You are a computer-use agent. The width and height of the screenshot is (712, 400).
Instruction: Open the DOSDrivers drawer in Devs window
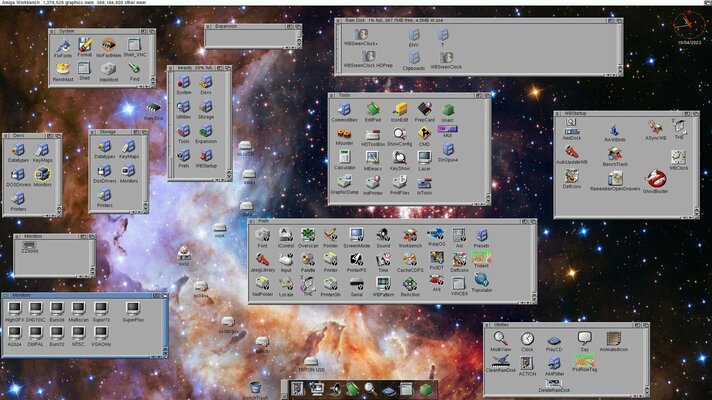17,175
